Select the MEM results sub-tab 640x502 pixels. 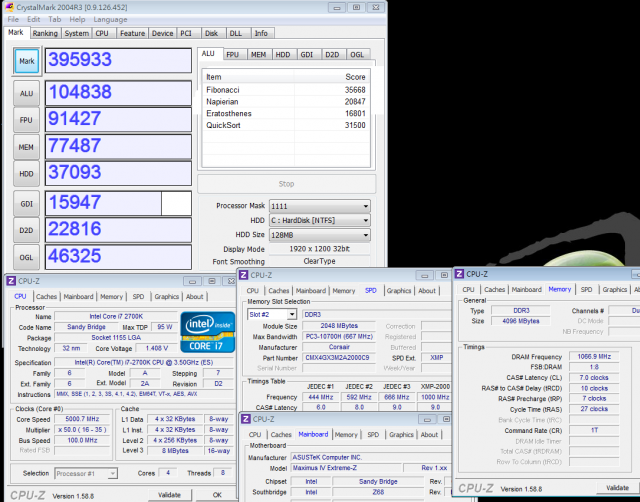click(258, 55)
